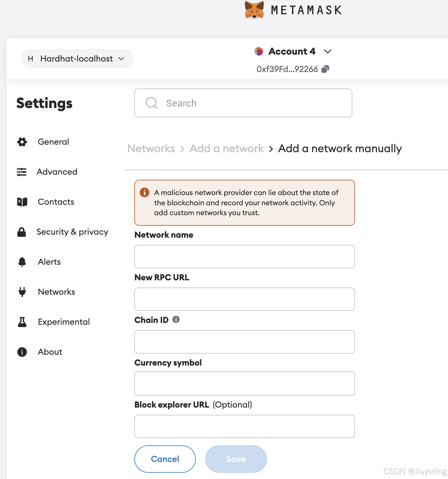
Task: Click the H network badge icon
Action: (x=30, y=59)
